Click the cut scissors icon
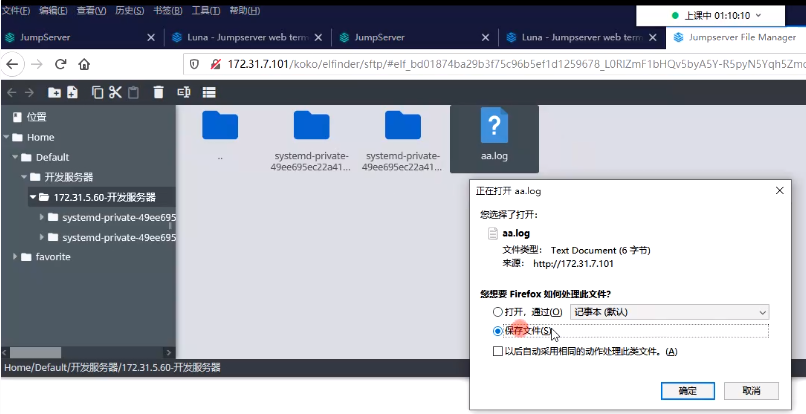The width and height of the screenshot is (806, 414). [115, 93]
